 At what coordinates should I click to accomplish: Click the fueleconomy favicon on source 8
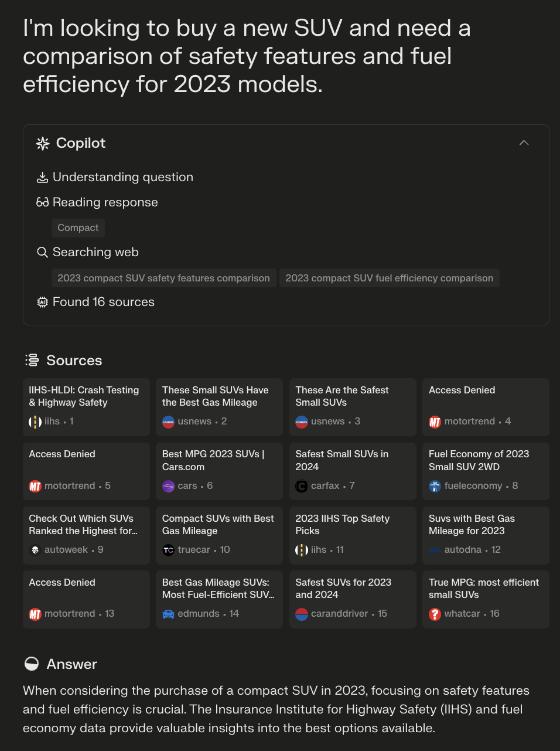click(x=435, y=486)
